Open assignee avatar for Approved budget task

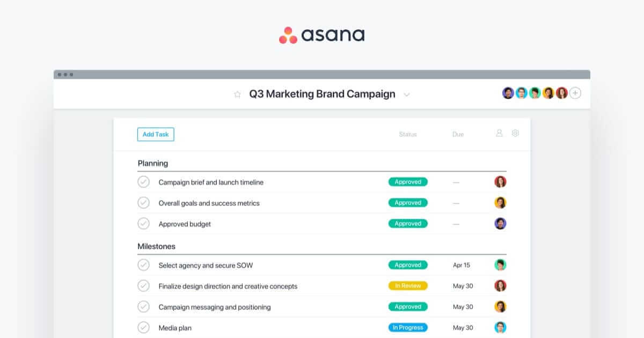[x=500, y=224]
